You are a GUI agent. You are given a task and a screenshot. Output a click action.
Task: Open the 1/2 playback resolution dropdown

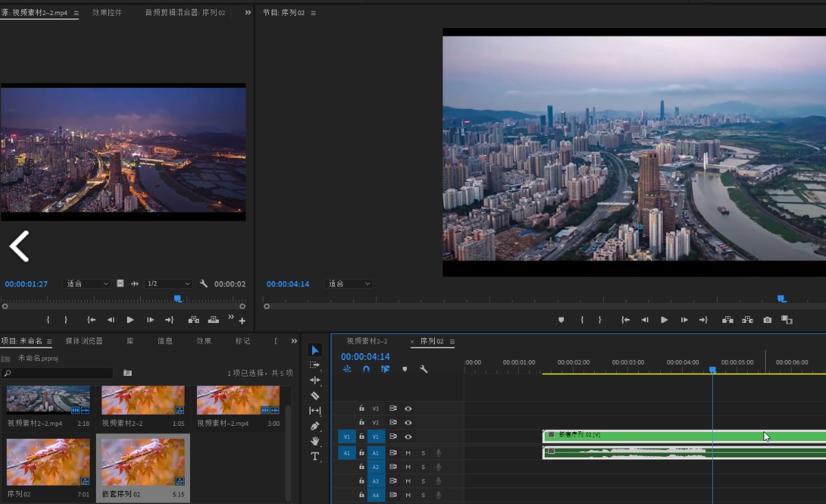[x=168, y=283]
